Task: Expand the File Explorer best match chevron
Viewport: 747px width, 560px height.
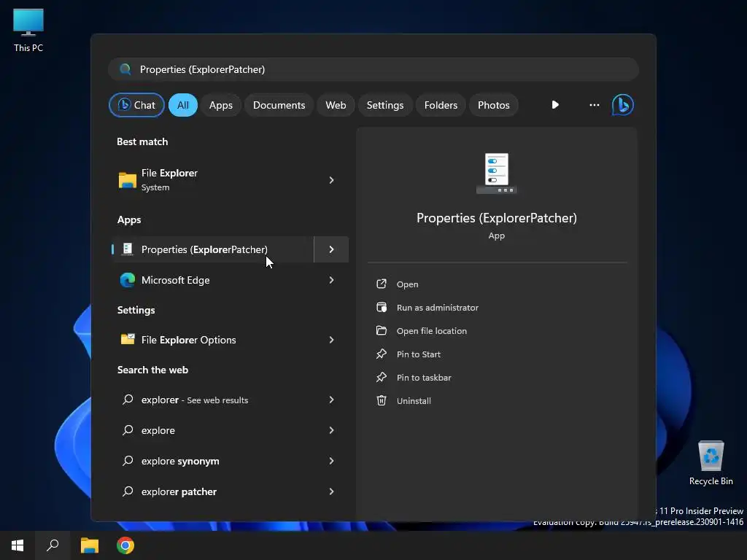Action: pyautogui.click(x=332, y=180)
